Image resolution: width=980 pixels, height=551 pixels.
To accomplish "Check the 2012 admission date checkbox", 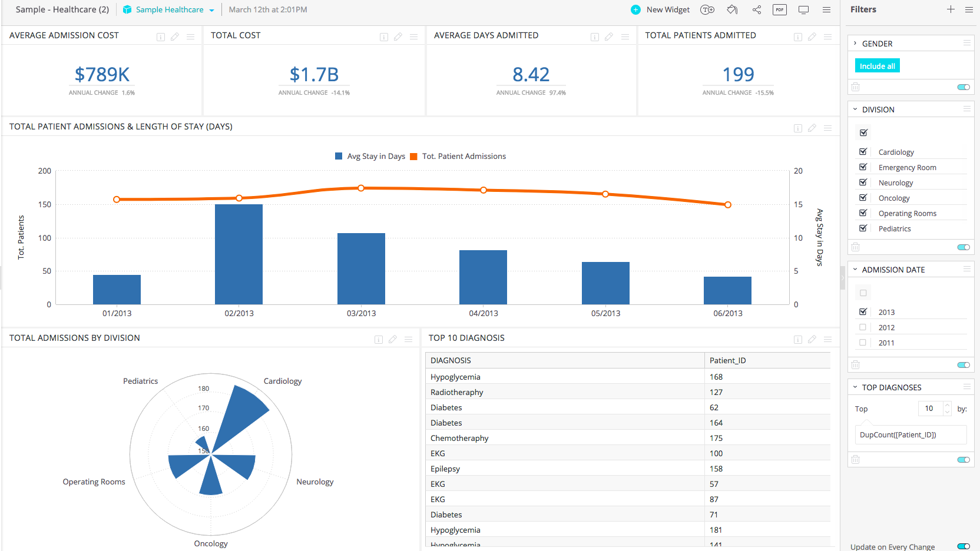I will point(863,327).
